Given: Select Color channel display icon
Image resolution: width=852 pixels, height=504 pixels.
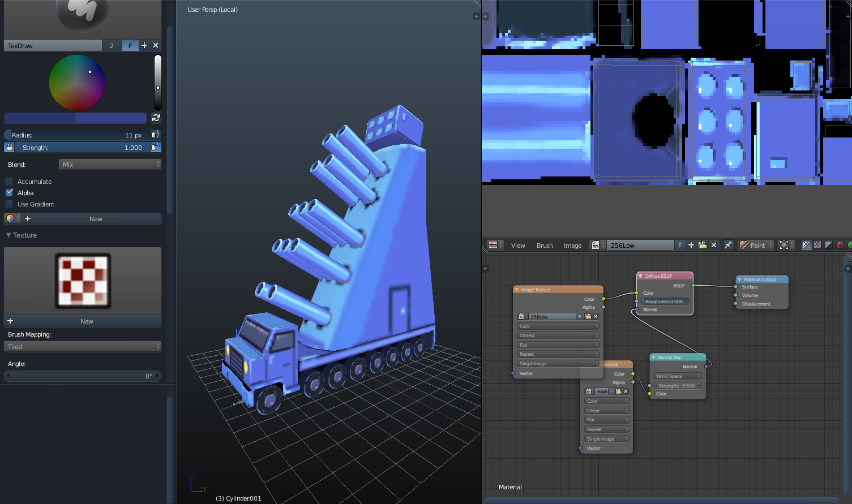Looking at the screenshot, I should tap(817, 245).
